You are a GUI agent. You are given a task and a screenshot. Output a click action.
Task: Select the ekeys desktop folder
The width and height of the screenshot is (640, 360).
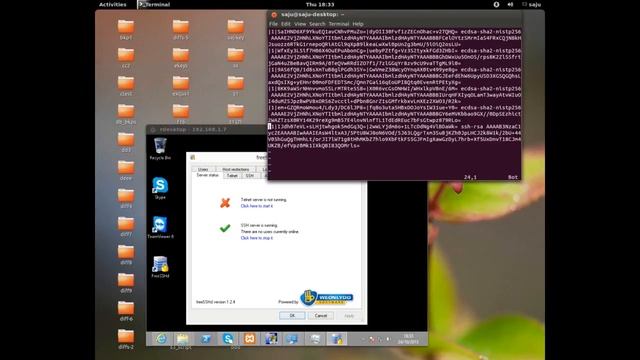180,58
